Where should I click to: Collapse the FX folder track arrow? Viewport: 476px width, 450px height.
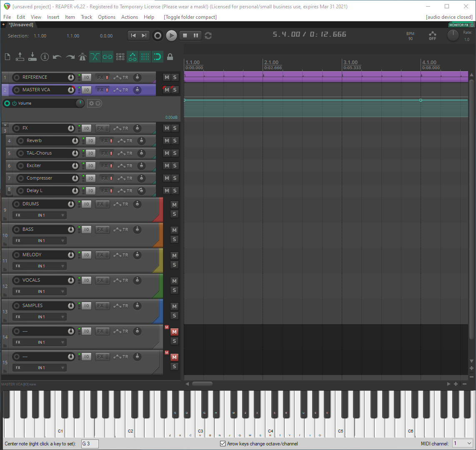coord(5,125)
